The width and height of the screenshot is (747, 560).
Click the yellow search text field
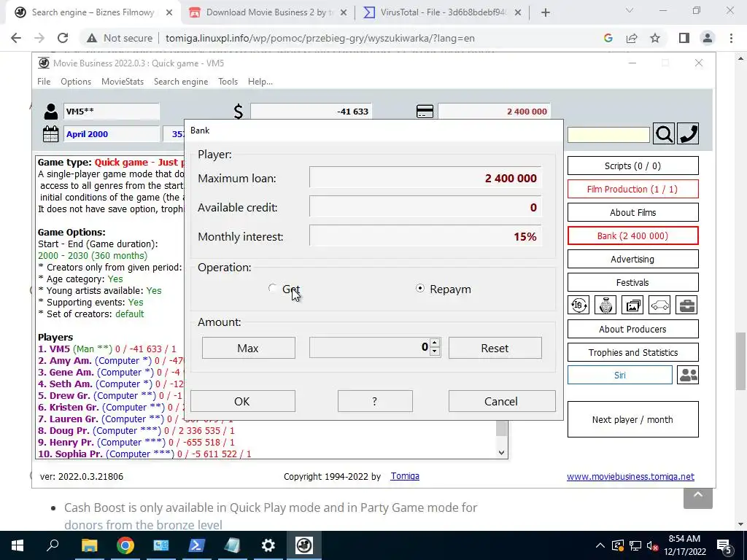[x=608, y=135]
